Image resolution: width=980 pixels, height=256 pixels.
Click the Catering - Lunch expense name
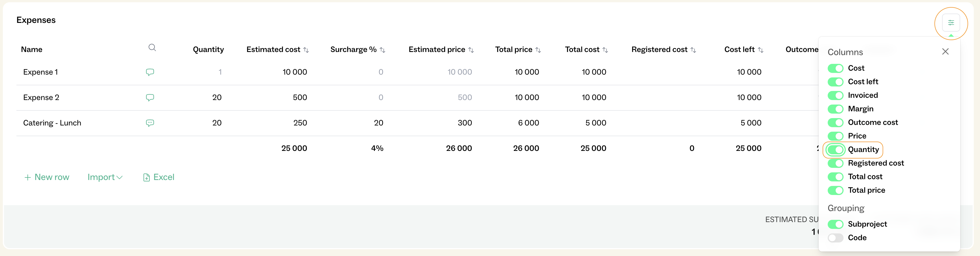coord(52,123)
